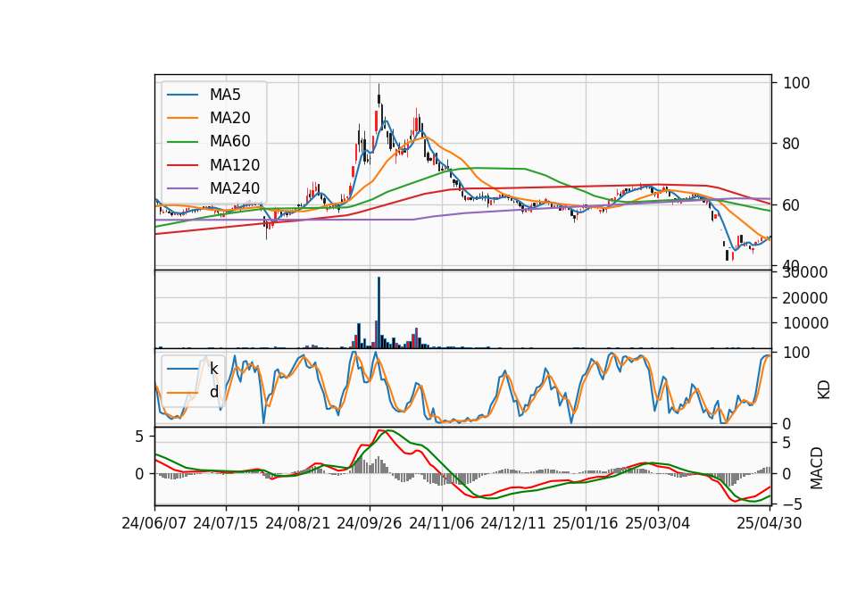The height and width of the screenshot is (616, 857).
Task: Click the 24/07/15 date axis label
Action: pos(226,523)
